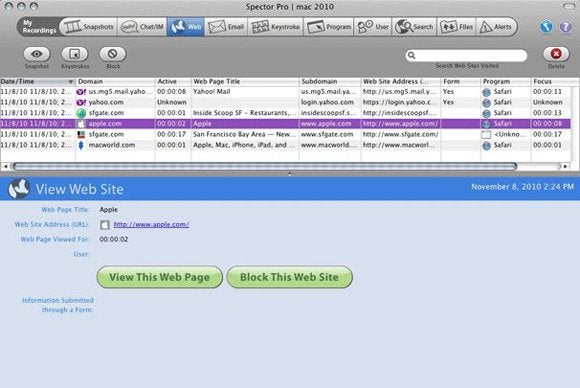Click Block This Web Site button
Image resolution: width=580 pixels, height=388 pixels.
click(x=289, y=277)
